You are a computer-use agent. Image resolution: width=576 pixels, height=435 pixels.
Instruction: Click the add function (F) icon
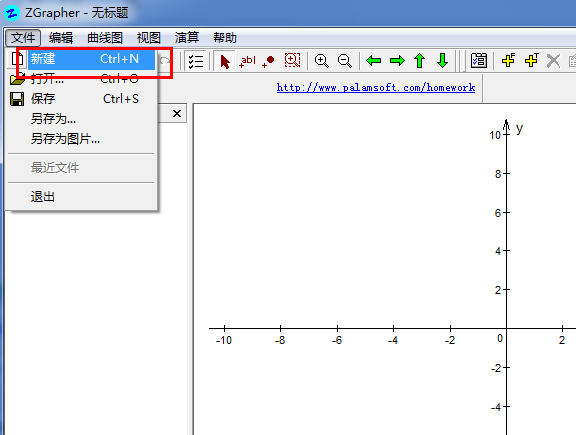[508, 61]
